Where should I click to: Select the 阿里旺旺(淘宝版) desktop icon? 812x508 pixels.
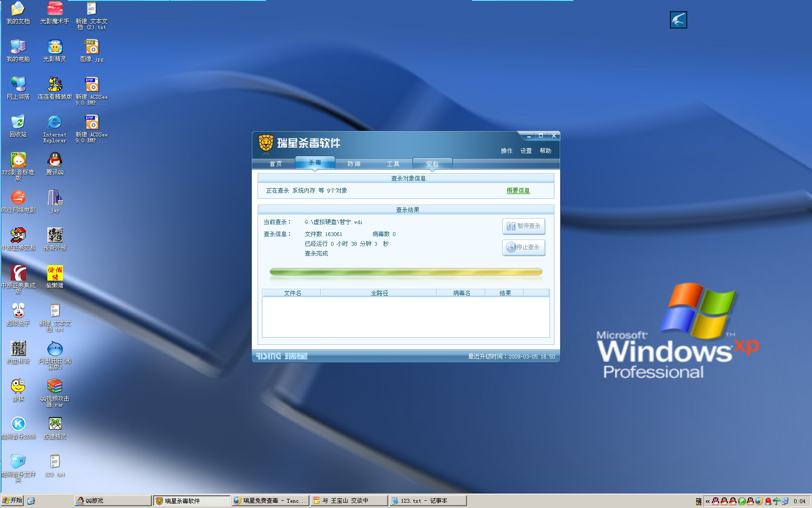point(55,355)
